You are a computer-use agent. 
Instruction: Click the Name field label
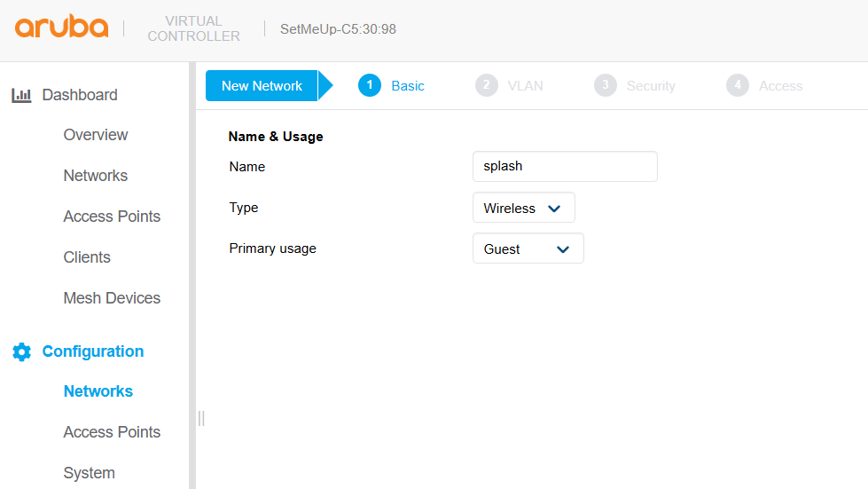point(246,167)
